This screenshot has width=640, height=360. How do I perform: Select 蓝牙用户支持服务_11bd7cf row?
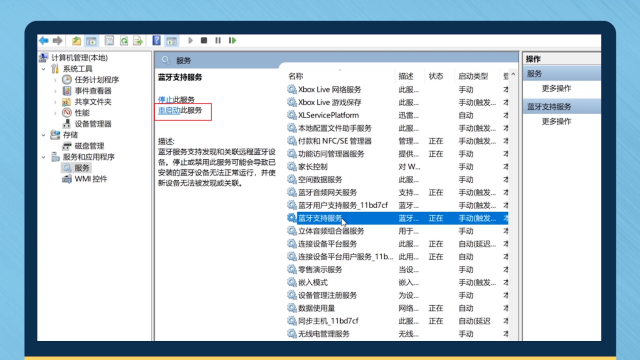click(397, 205)
